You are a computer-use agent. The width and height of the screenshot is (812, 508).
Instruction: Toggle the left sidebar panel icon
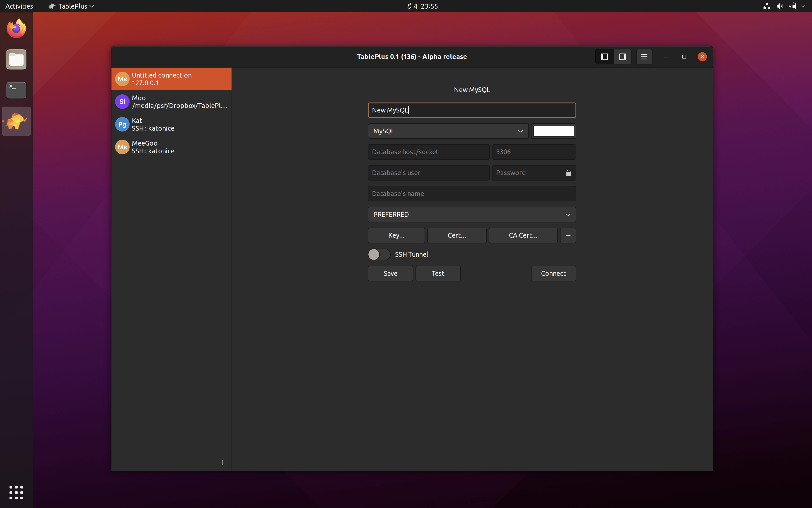[604, 57]
